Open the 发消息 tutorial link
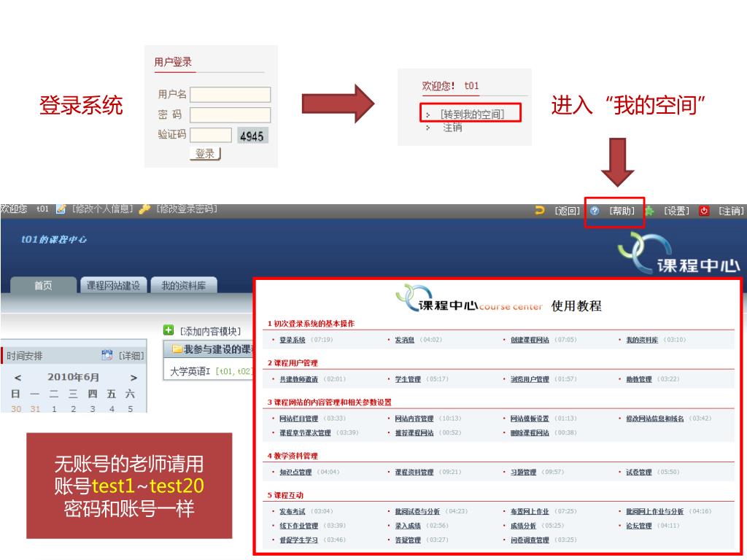 point(404,340)
